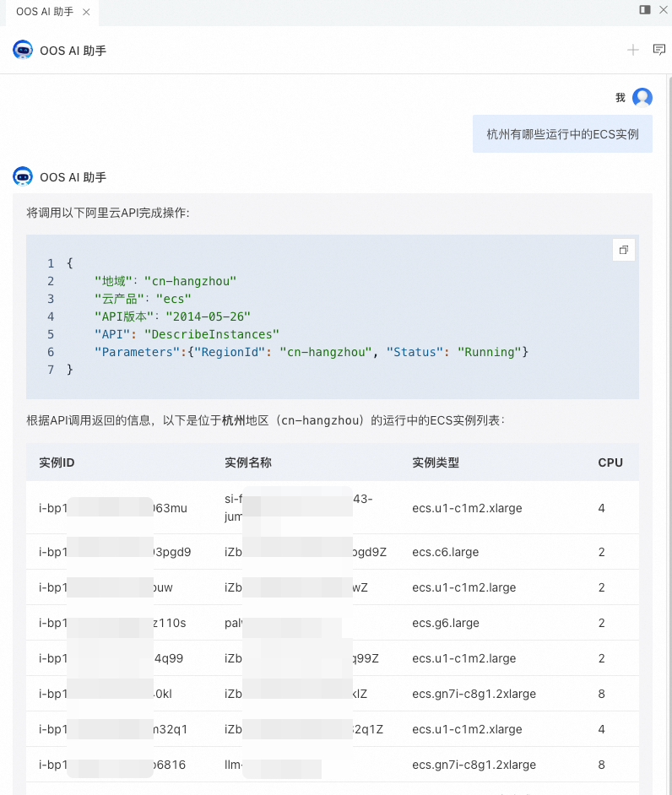Click the ecs.c6.large instance type cell
Image resolution: width=672 pixels, height=795 pixels.
(x=445, y=552)
